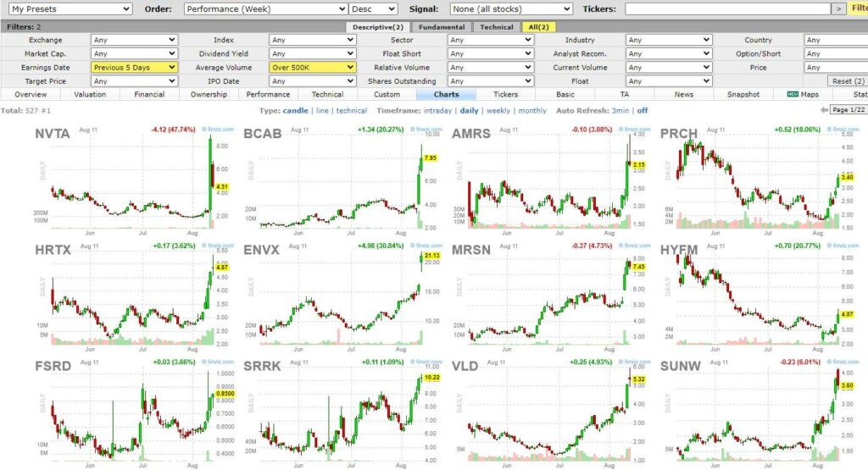Switch to the Descriptive(2) filter tab
This screenshot has width=868, height=470.
click(x=377, y=27)
